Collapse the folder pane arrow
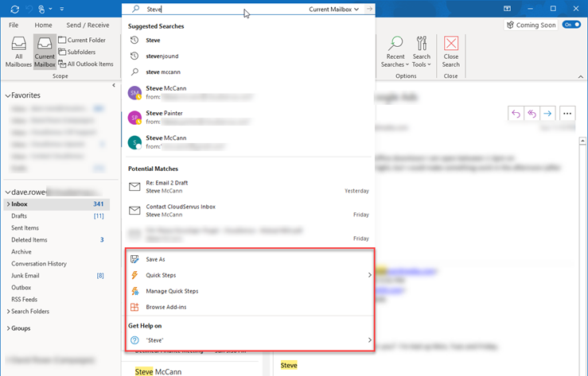This screenshot has height=376, width=588. tap(114, 85)
